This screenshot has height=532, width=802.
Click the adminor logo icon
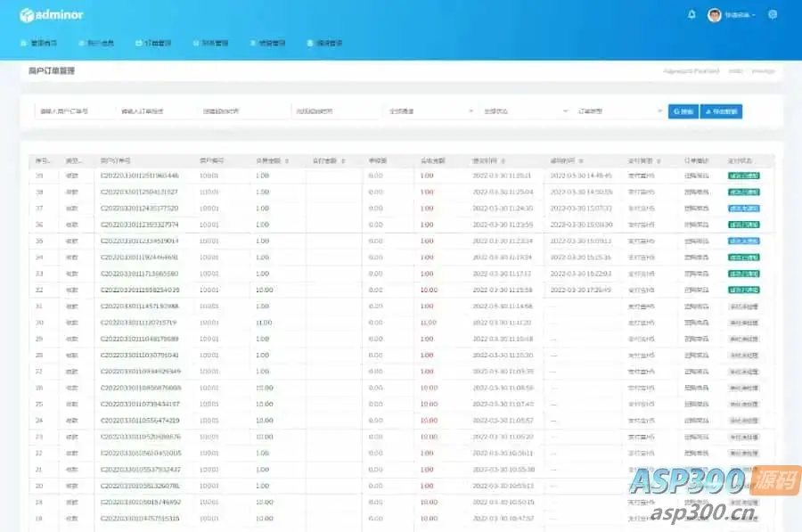(x=27, y=15)
